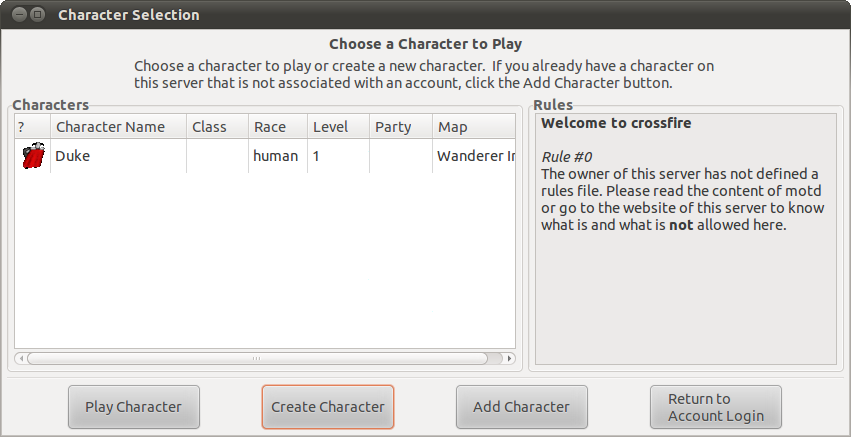Image resolution: width=852 pixels, height=438 pixels.
Task: Click Duke's red character face icon
Action: point(33,156)
